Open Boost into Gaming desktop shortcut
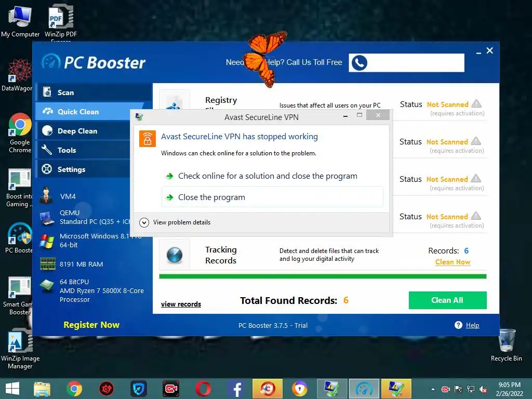The image size is (532, 399). point(19,188)
